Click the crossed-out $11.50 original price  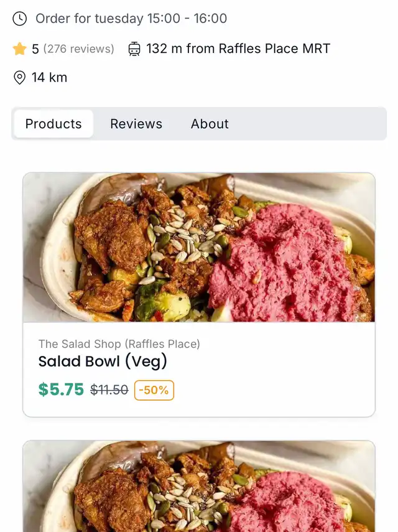(x=109, y=390)
